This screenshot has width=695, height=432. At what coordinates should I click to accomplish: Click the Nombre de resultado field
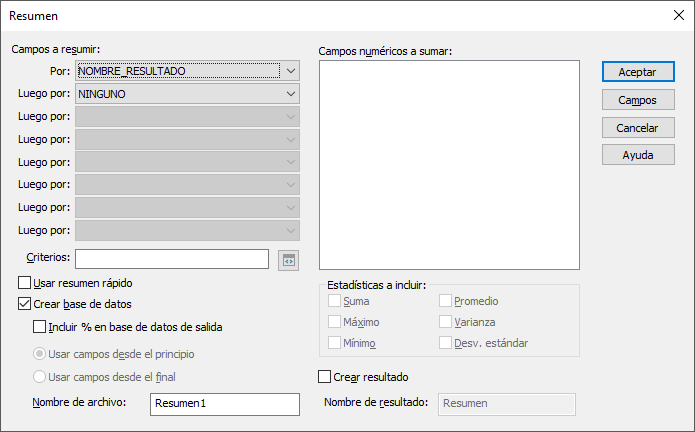[x=507, y=403]
